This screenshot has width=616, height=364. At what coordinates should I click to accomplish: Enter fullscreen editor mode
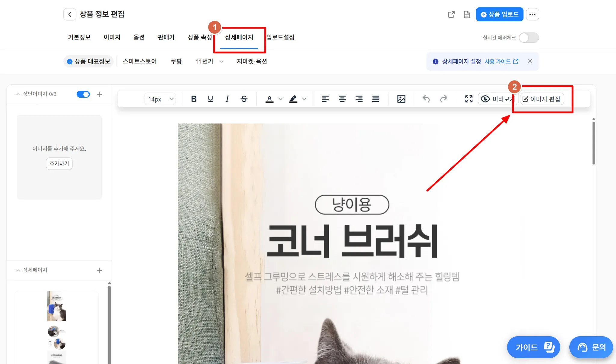(469, 99)
